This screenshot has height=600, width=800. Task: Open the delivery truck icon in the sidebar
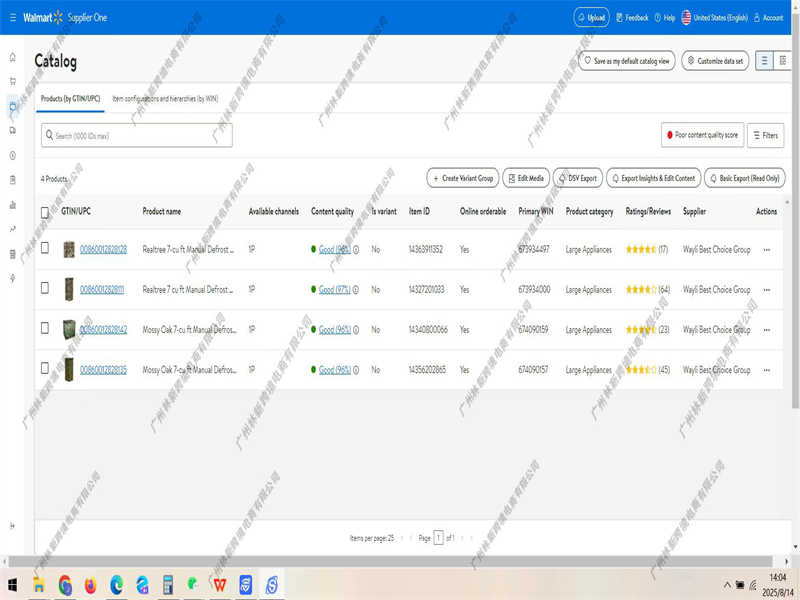coord(13,131)
